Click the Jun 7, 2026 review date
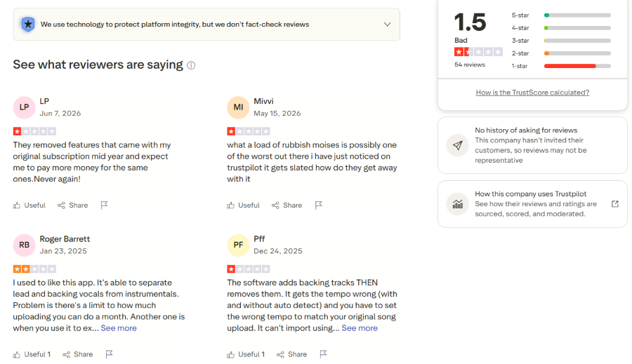 click(60, 114)
